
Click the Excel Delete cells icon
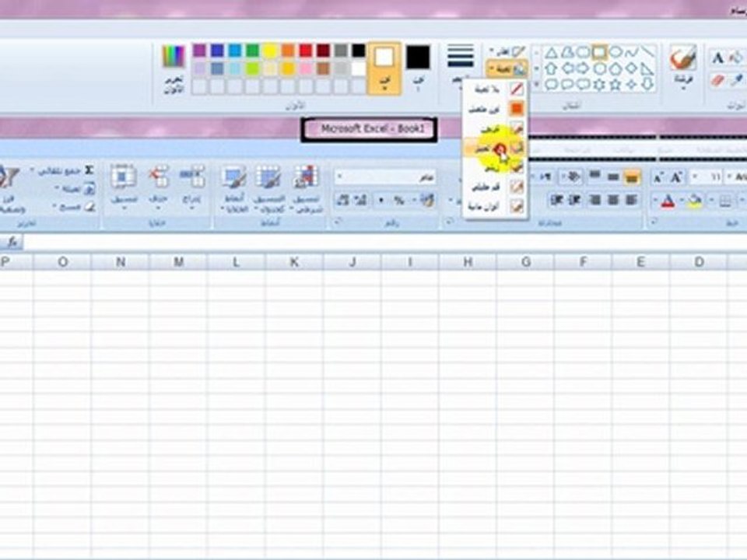coord(159,177)
